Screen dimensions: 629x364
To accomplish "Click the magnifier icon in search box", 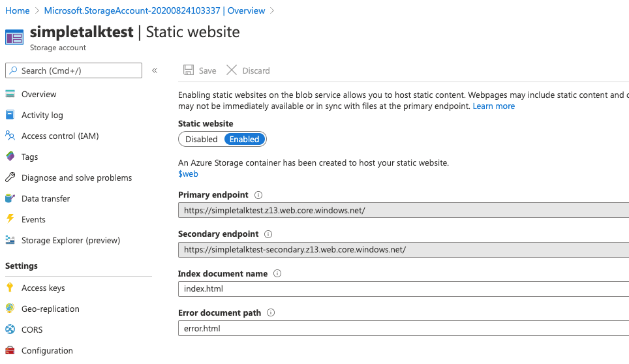I will click(x=13, y=70).
